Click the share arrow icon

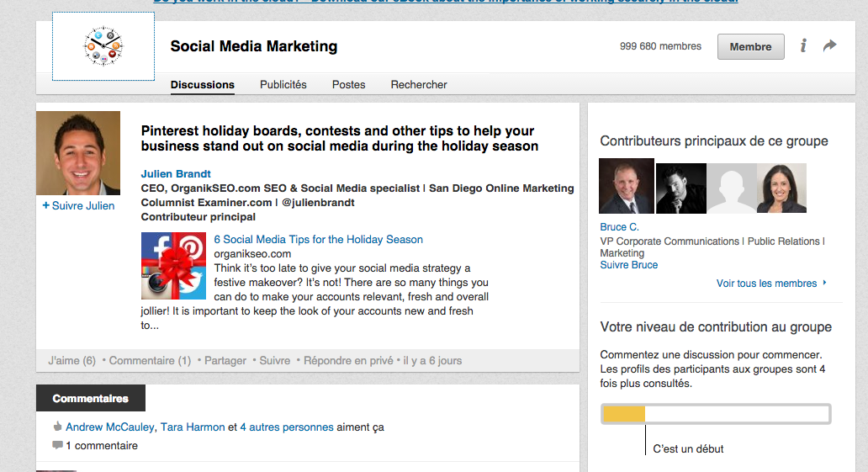[x=829, y=45]
